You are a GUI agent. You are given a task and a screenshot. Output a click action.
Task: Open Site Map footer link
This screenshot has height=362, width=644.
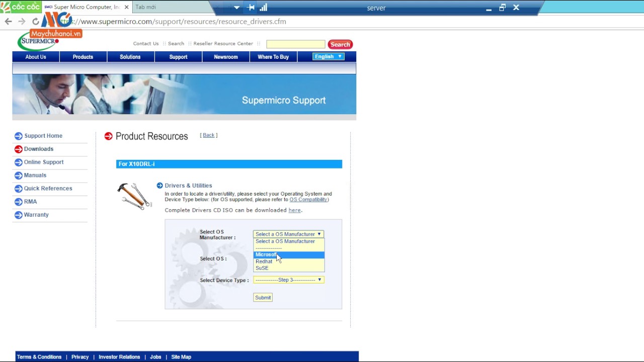click(x=181, y=357)
